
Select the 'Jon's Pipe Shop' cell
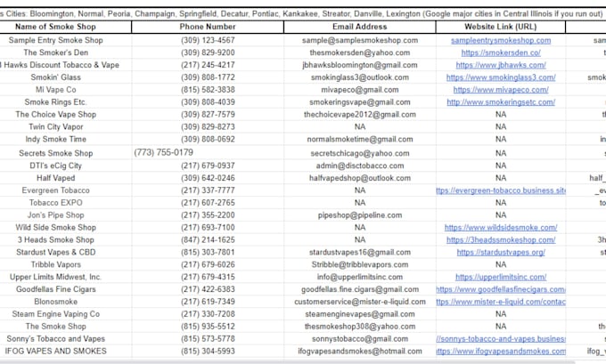(65, 215)
